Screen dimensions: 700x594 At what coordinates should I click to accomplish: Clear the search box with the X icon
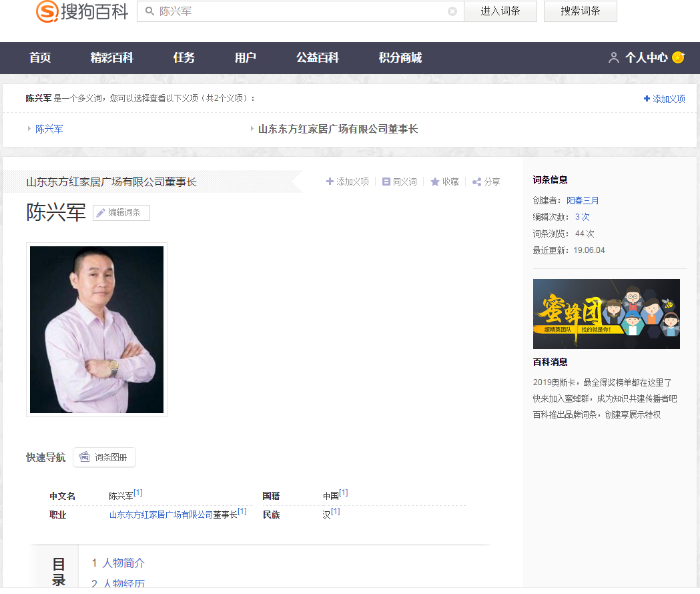[452, 11]
